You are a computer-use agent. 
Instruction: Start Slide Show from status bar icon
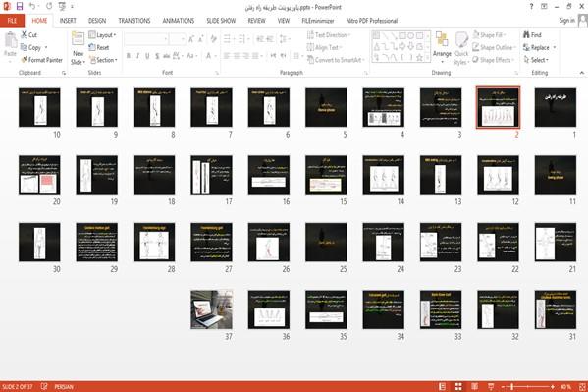(x=491, y=387)
